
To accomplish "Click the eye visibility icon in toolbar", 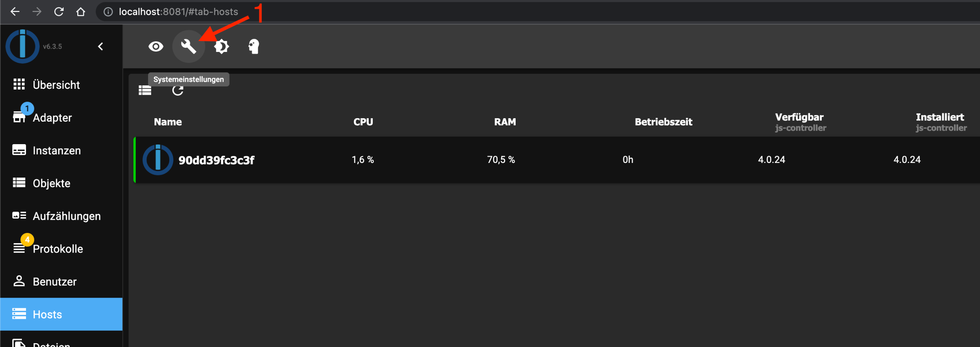I will pos(156,46).
